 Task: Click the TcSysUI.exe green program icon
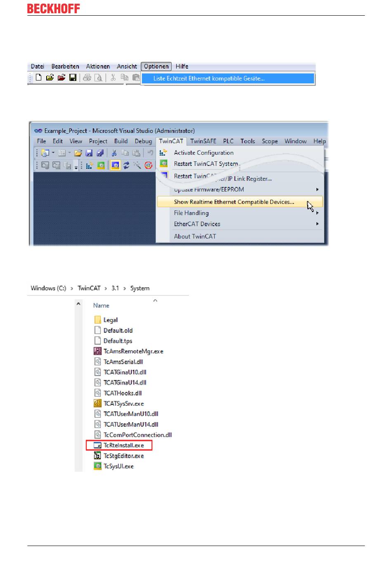coord(98,466)
